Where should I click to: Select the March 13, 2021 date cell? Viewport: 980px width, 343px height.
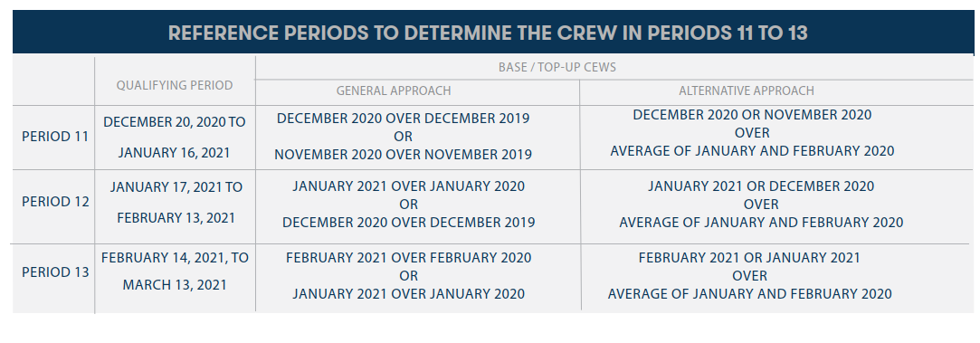pos(175,285)
